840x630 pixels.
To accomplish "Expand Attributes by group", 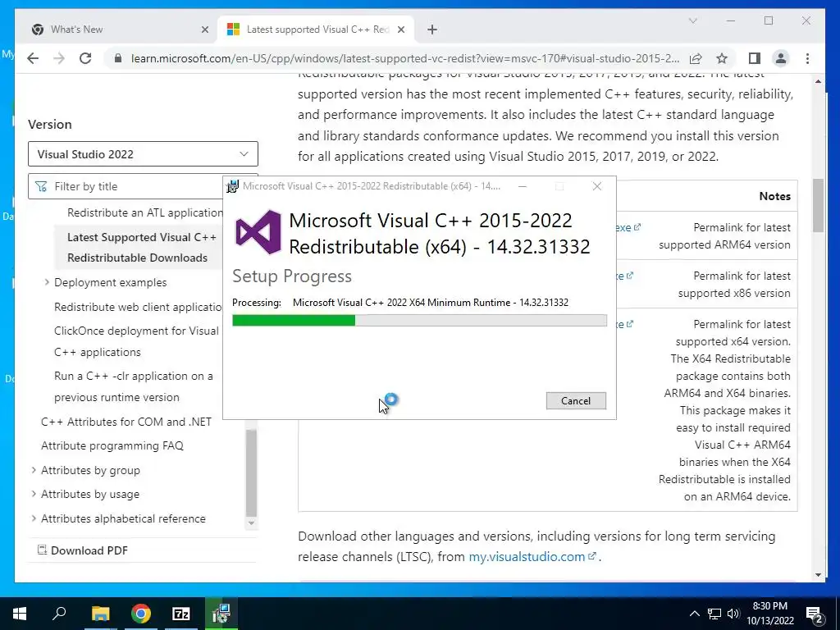I will (34, 470).
